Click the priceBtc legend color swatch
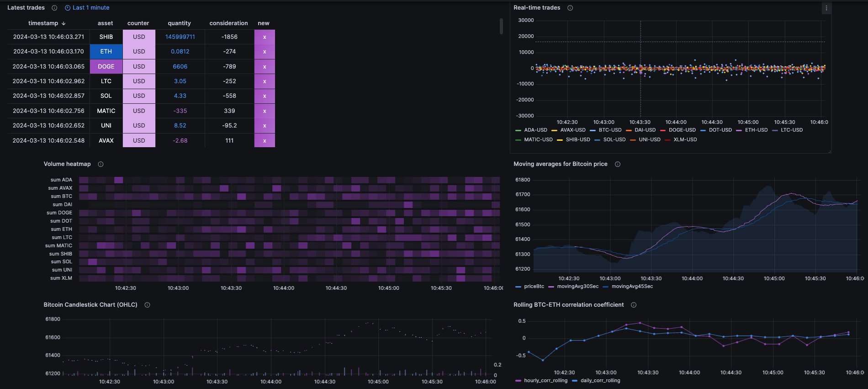The width and height of the screenshot is (868, 389). pos(518,287)
